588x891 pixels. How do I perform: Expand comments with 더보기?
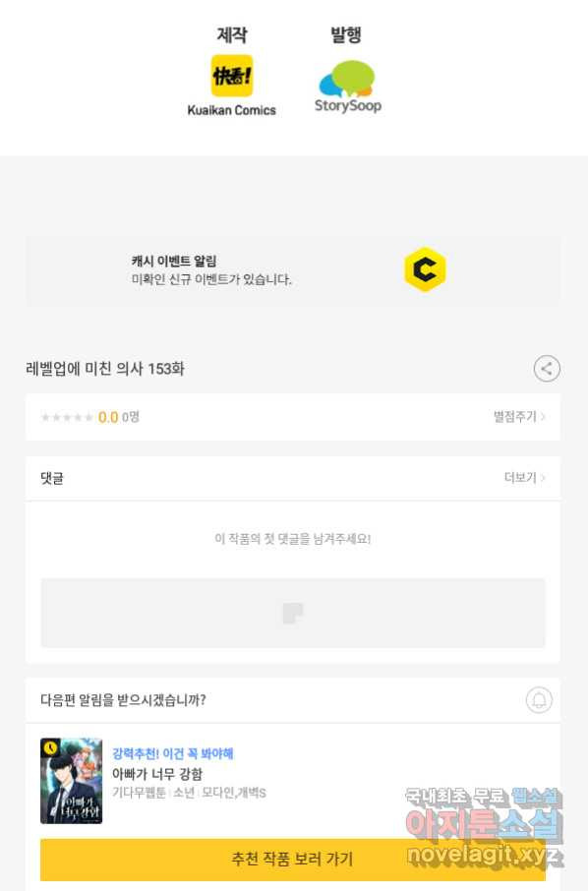point(525,477)
